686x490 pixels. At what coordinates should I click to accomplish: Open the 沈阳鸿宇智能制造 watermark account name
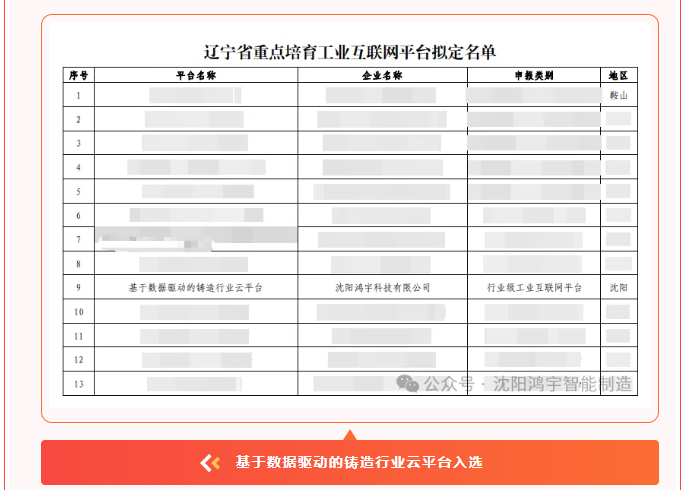[563, 384]
